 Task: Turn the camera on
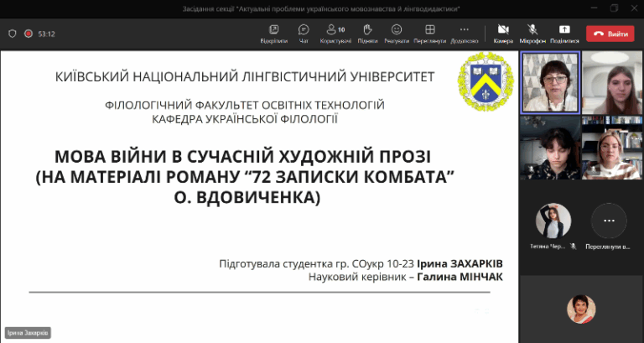point(503,34)
